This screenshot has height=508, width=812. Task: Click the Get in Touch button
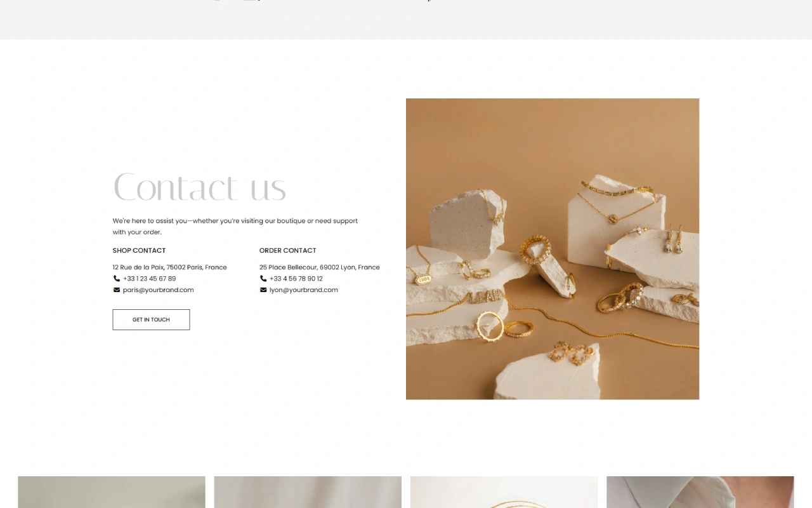click(151, 319)
